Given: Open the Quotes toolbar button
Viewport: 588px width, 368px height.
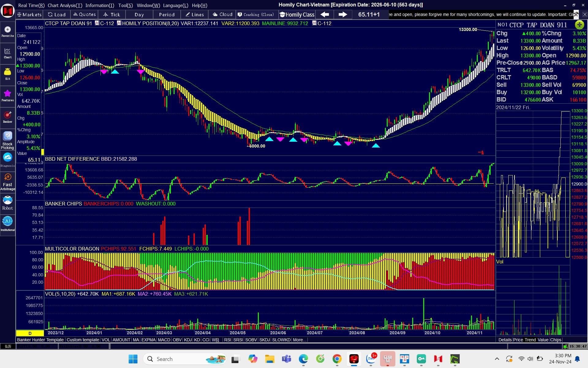Looking at the screenshot, I should click(x=85, y=14).
